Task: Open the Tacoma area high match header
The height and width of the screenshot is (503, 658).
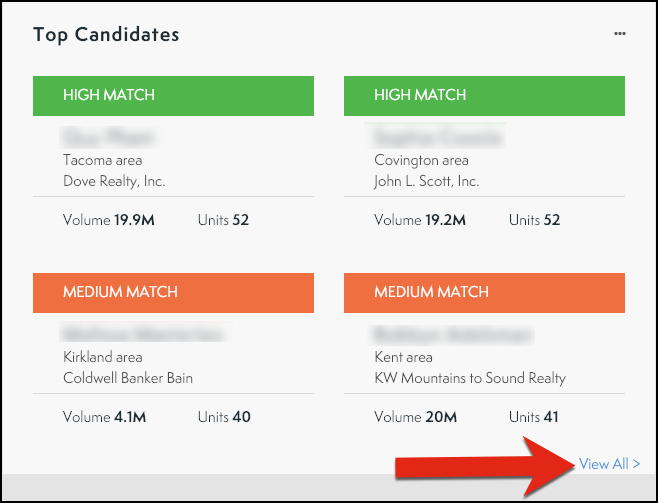Action: (x=174, y=95)
